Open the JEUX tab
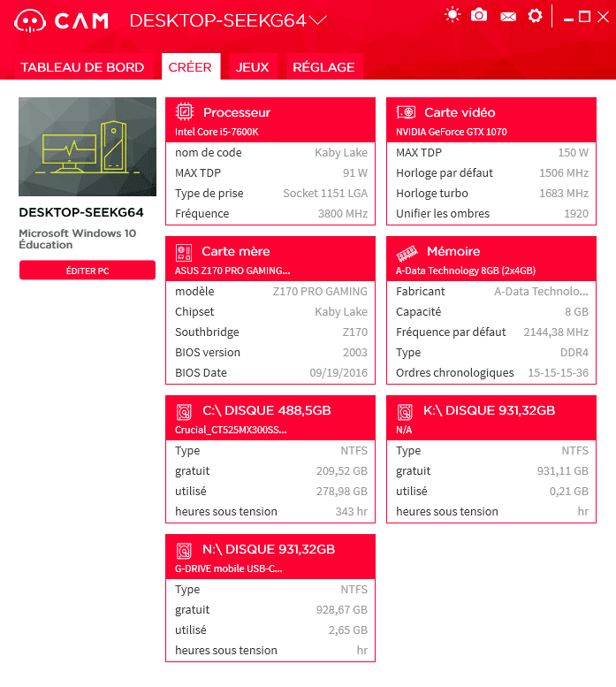 tap(253, 67)
